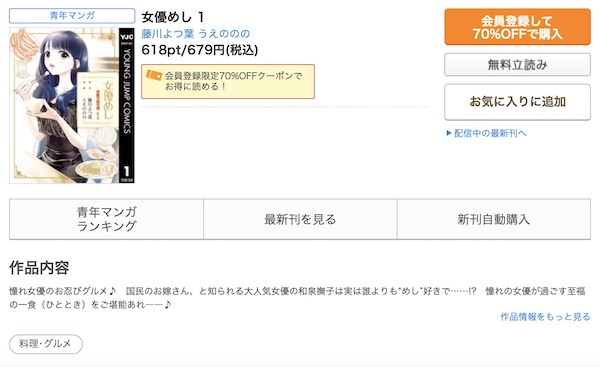Click the YJC logo on the cover spine
This screenshot has height=367, width=600.
127,38
